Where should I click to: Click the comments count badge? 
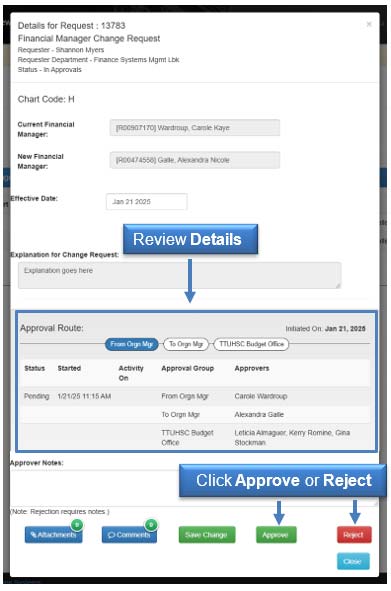(x=151, y=524)
